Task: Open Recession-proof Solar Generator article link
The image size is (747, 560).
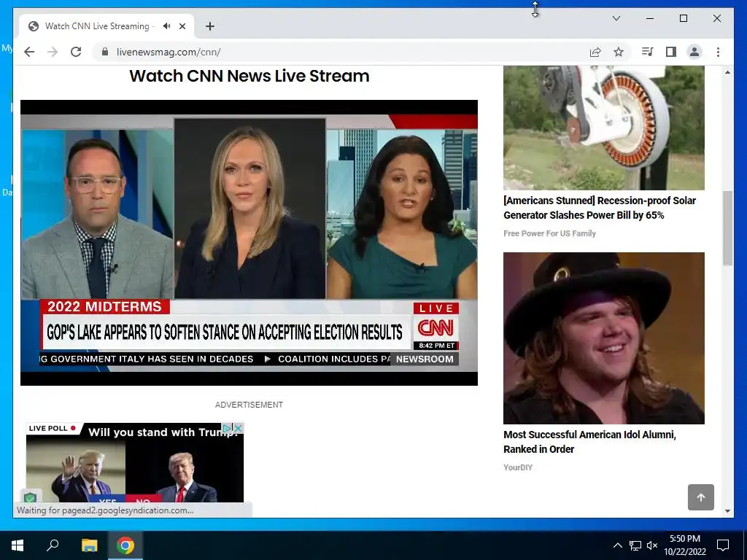Action: (x=600, y=208)
